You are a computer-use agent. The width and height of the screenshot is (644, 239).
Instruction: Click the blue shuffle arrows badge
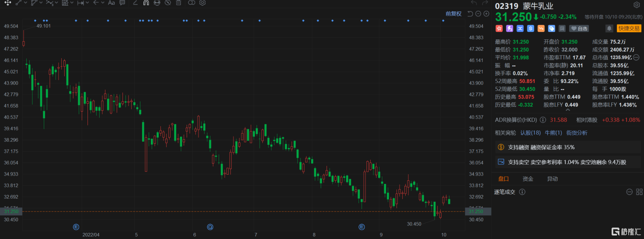(520, 28)
